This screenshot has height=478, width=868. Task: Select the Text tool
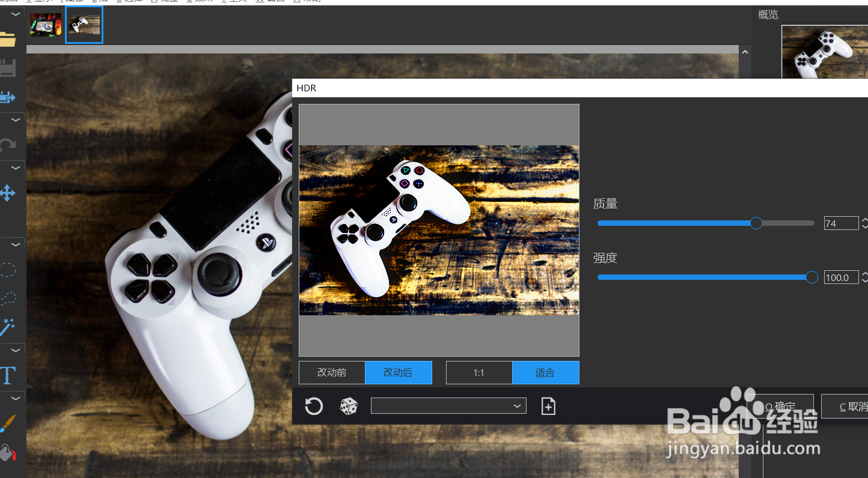pos(7,376)
